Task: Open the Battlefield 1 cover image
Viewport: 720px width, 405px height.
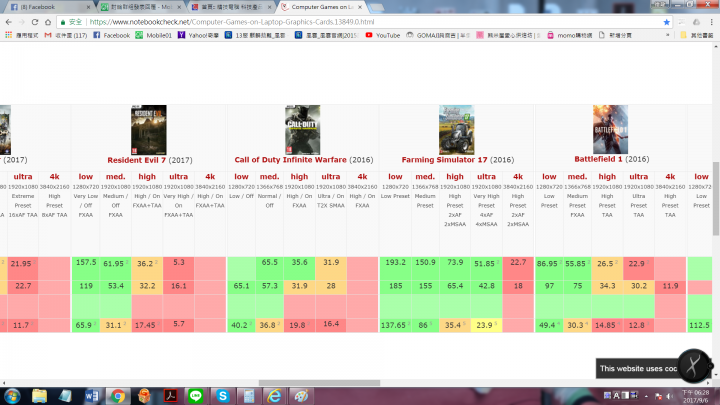Action: click(x=610, y=129)
